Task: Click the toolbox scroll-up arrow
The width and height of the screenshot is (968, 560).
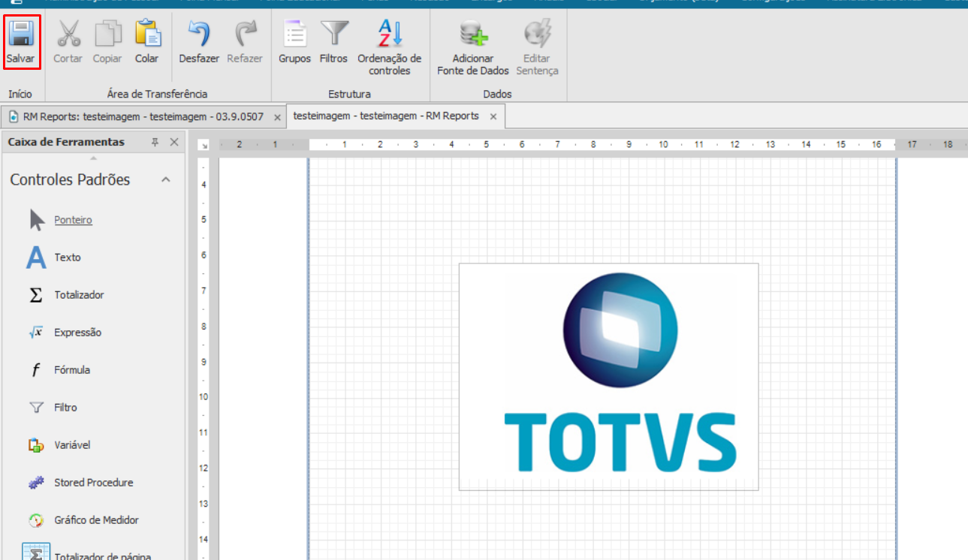Action: (94, 158)
